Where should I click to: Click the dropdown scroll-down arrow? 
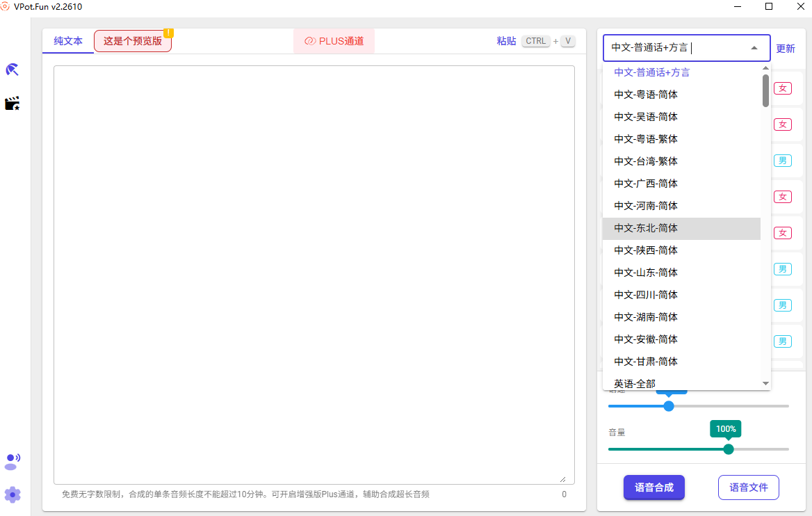[x=765, y=384]
